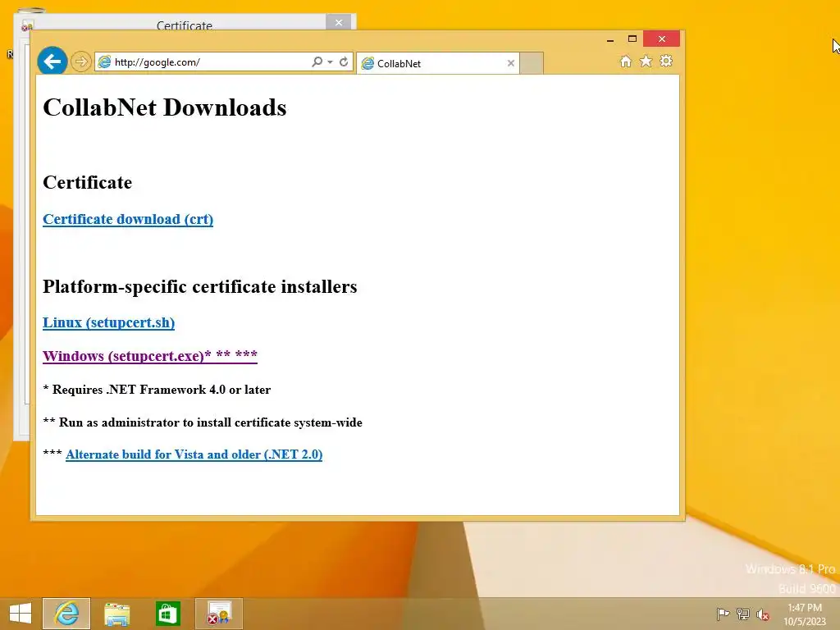
Task: Close the Internet Explorer window
Action: [662, 39]
